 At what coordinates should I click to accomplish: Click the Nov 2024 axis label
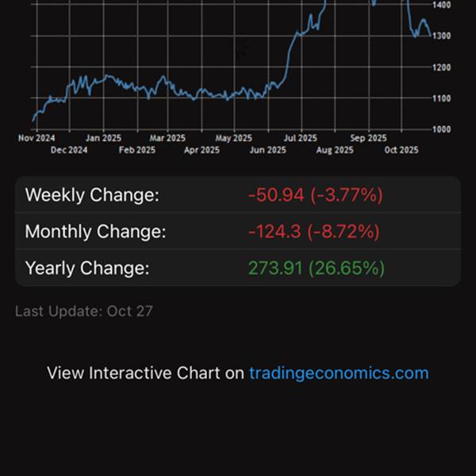(x=36, y=137)
